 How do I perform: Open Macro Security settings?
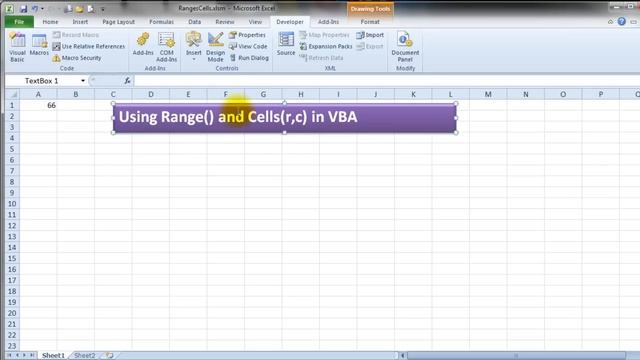pos(77,58)
